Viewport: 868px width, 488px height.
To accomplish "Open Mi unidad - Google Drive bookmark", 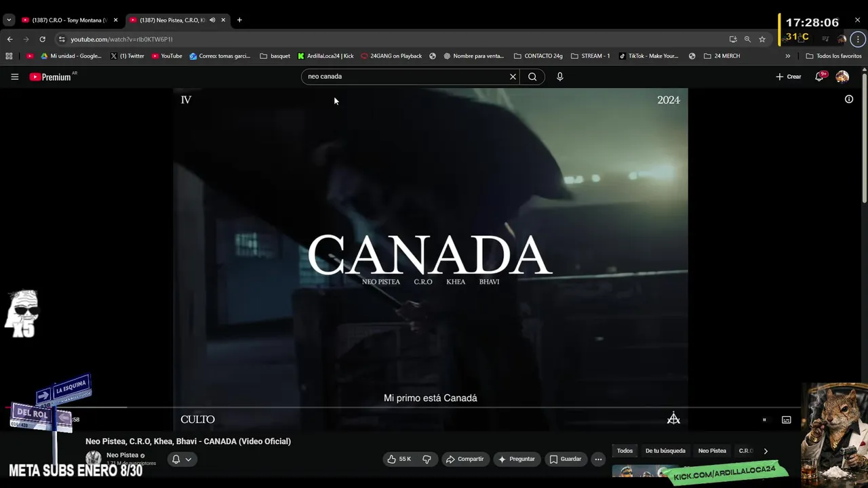I will tap(71, 56).
